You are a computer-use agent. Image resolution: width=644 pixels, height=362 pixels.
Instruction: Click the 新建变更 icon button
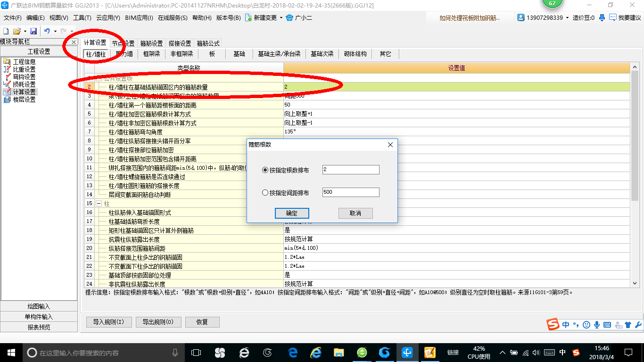(248, 17)
